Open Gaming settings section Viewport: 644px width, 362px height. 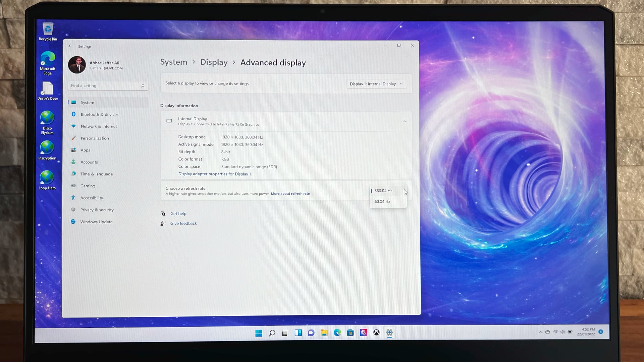[x=88, y=186]
